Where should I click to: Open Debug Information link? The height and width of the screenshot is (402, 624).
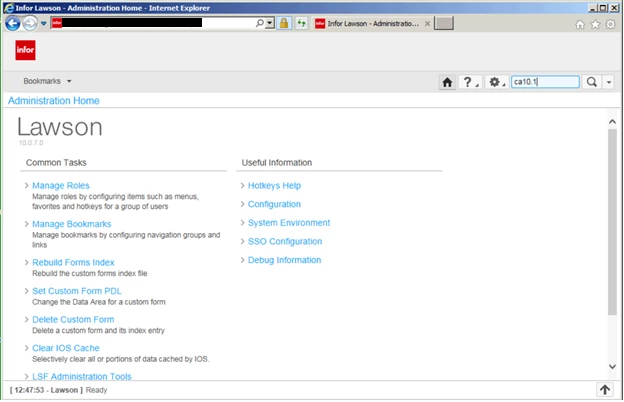point(284,260)
